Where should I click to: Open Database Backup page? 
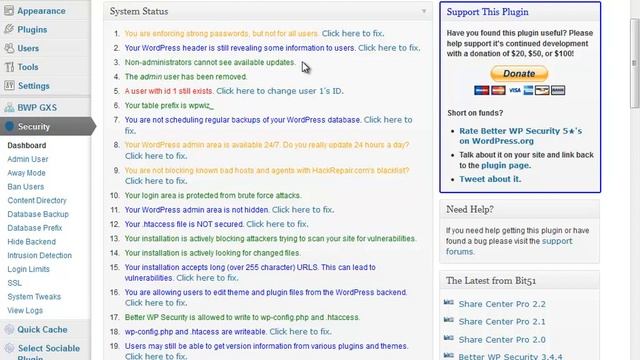[x=38, y=214]
